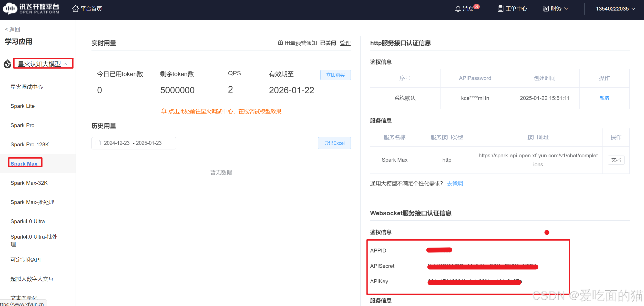This screenshot has width=644, height=306.
Task: Click the calendar icon in date range
Action: [x=98, y=143]
